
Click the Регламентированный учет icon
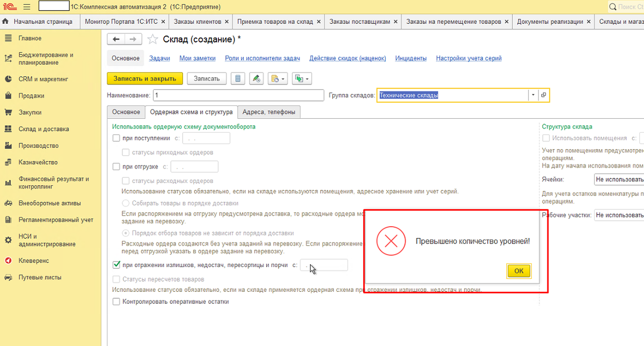pyautogui.click(x=8, y=220)
